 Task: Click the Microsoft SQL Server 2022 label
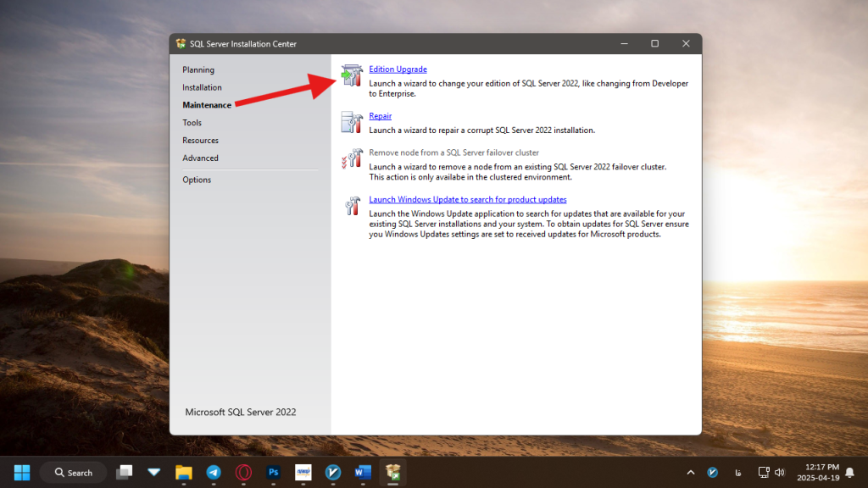(x=240, y=413)
